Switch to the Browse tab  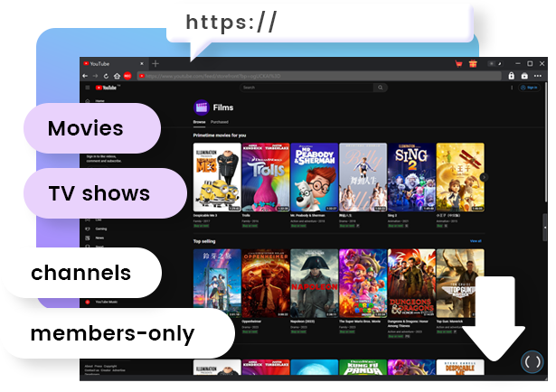199,122
